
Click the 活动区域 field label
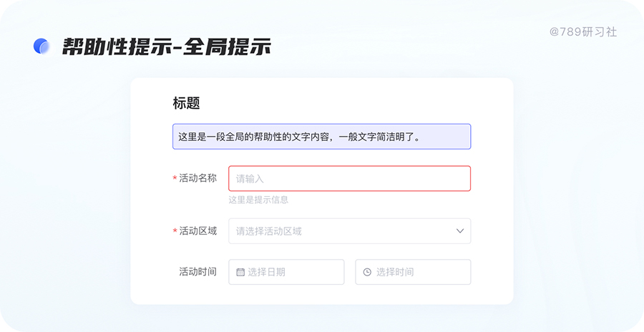(x=197, y=231)
